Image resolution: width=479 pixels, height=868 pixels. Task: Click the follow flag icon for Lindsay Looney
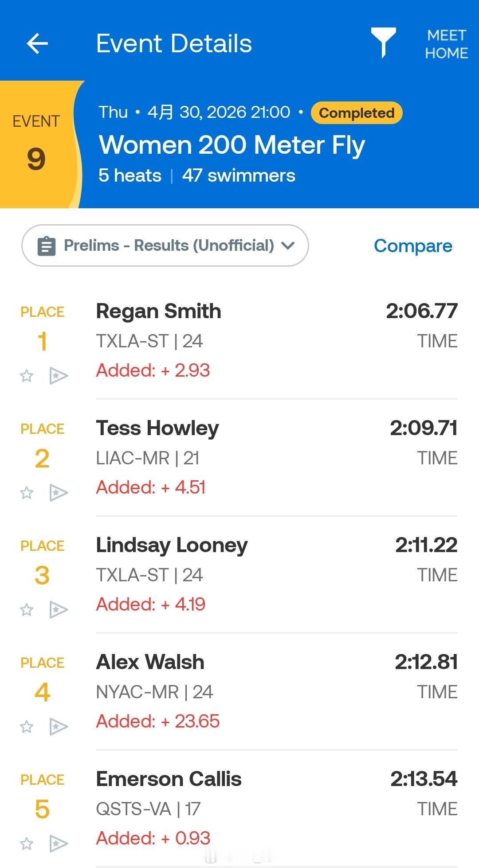point(59,610)
